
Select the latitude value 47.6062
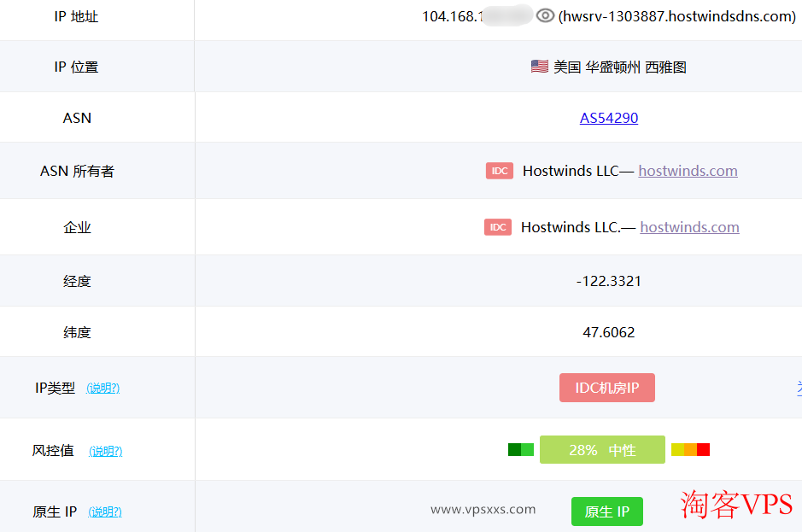pos(609,332)
